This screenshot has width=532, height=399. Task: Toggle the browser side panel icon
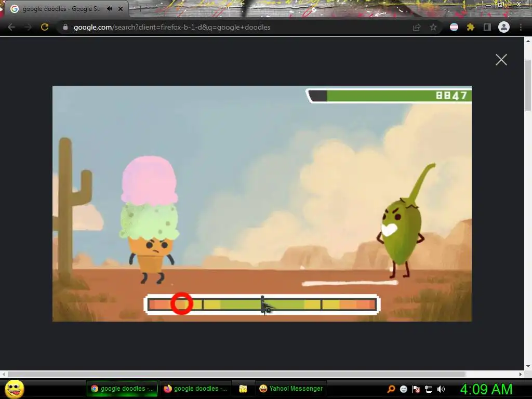click(x=487, y=27)
